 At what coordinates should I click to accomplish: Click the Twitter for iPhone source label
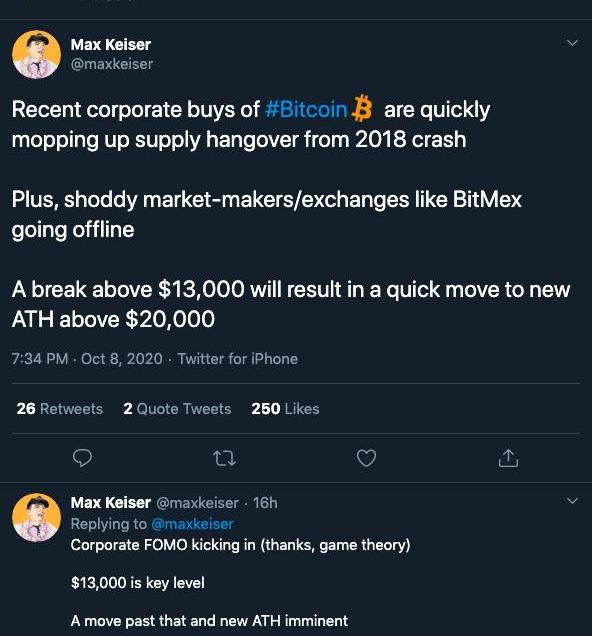click(238, 359)
